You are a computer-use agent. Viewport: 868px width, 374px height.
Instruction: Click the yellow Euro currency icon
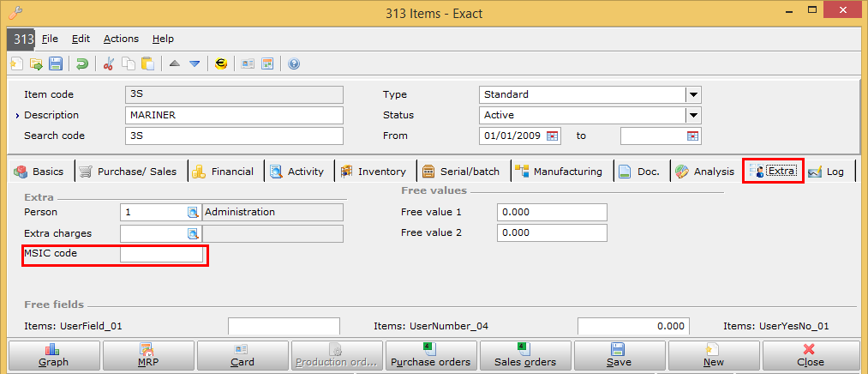tap(221, 63)
